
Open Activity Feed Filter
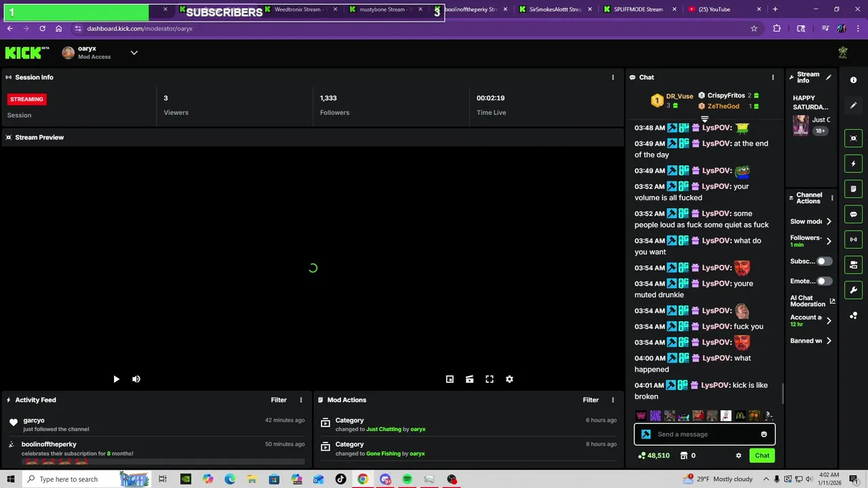point(279,400)
